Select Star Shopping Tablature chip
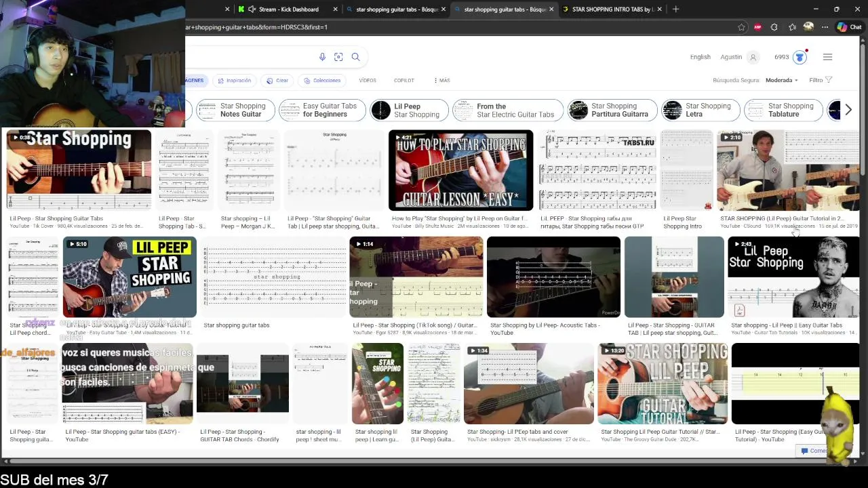The image size is (868, 488). pos(783,110)
